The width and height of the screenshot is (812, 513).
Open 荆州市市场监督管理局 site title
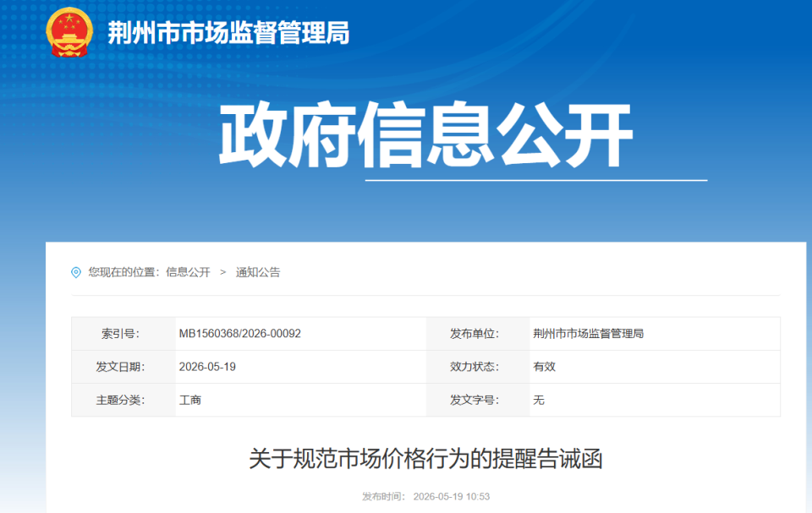(228, 33)
